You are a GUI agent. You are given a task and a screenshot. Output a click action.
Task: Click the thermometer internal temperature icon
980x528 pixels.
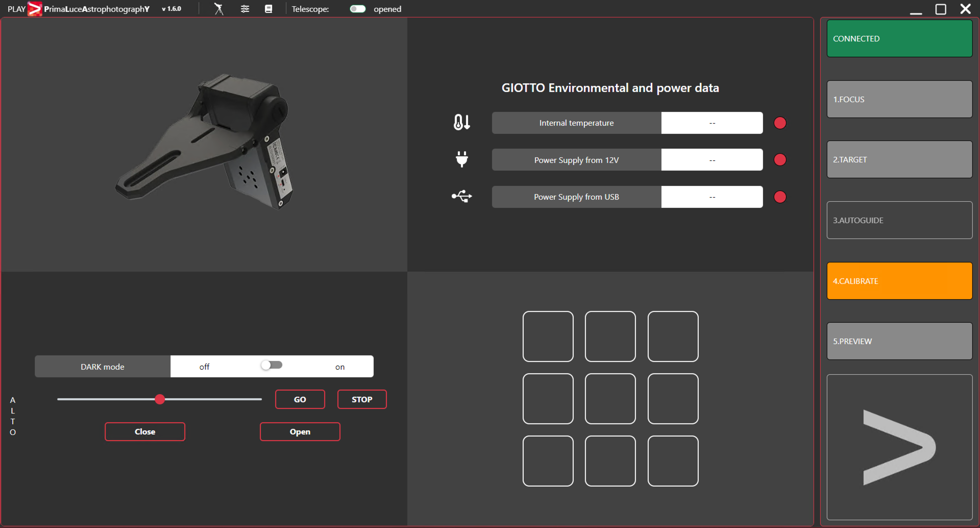point(462,123)
